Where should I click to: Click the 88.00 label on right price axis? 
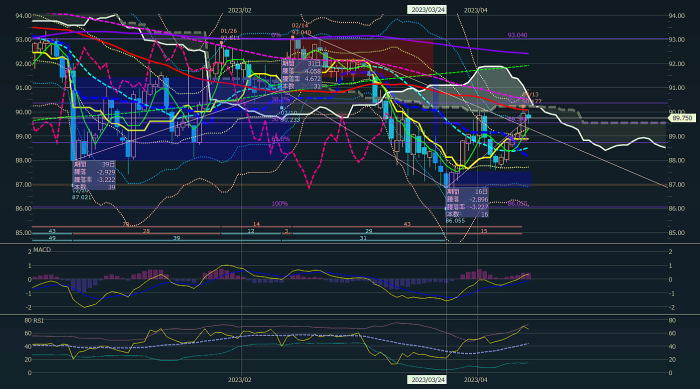pyautogui.click(x=677, y=160)
